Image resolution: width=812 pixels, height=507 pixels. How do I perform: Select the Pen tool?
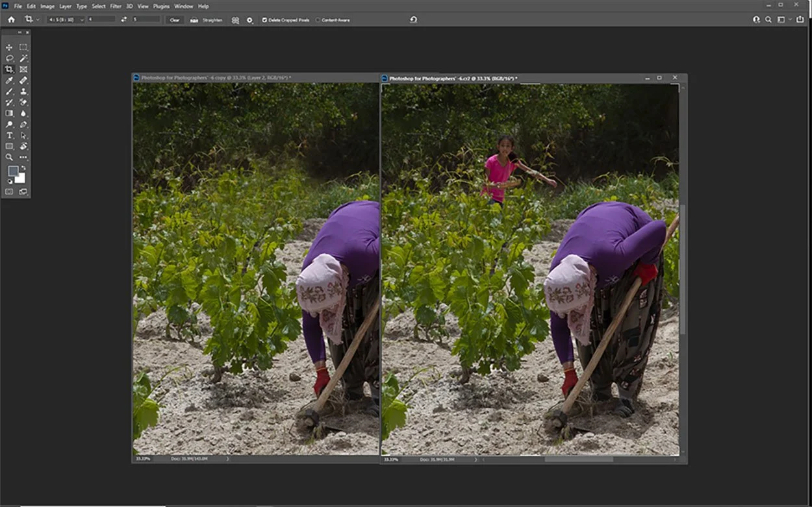23,124
